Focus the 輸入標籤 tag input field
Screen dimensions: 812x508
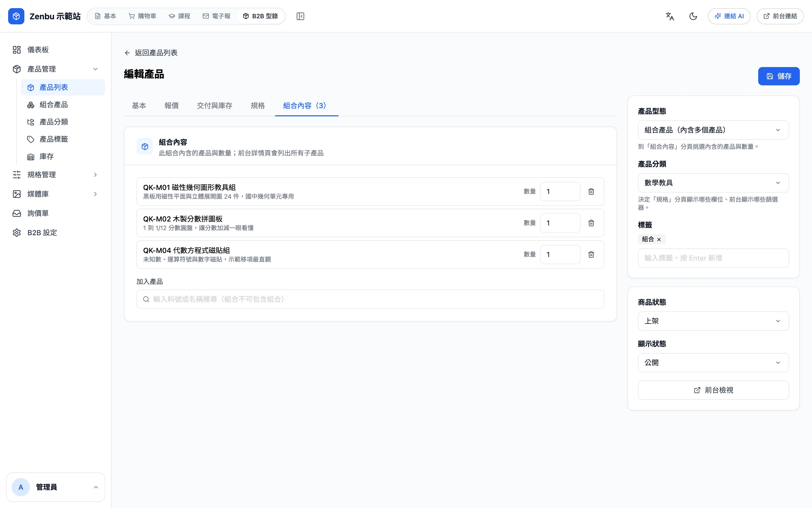[x=713, y=258]
